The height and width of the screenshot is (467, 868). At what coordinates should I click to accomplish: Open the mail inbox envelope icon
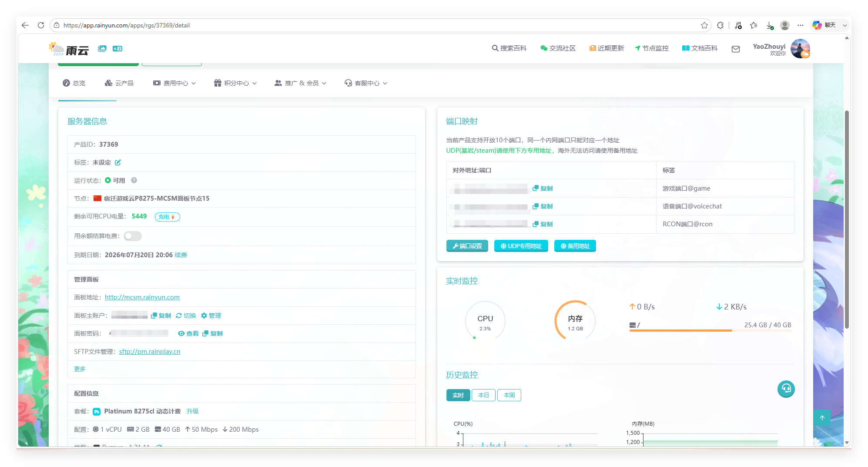(x=736, y=49)
